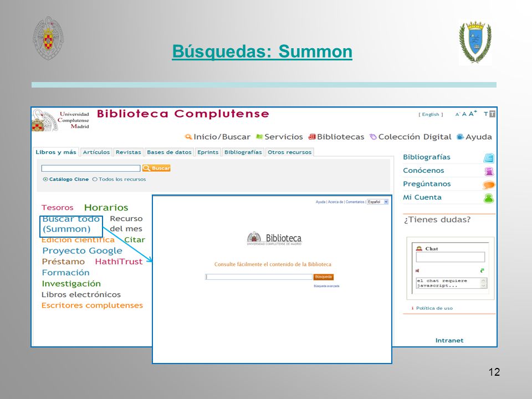The height and width of the screenshot is (399, 532).
Task: Open the Política de uso link
Action: click(434, 308)
